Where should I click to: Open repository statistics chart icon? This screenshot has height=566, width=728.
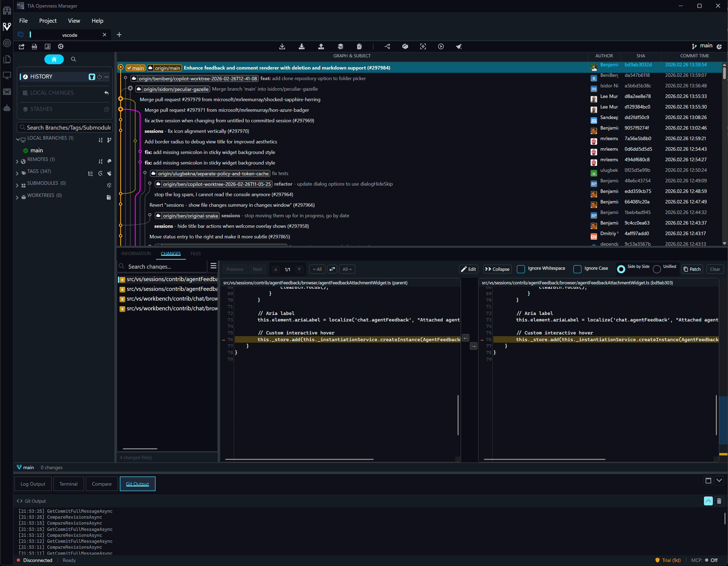pyautogui.click(x=48, y=46)
